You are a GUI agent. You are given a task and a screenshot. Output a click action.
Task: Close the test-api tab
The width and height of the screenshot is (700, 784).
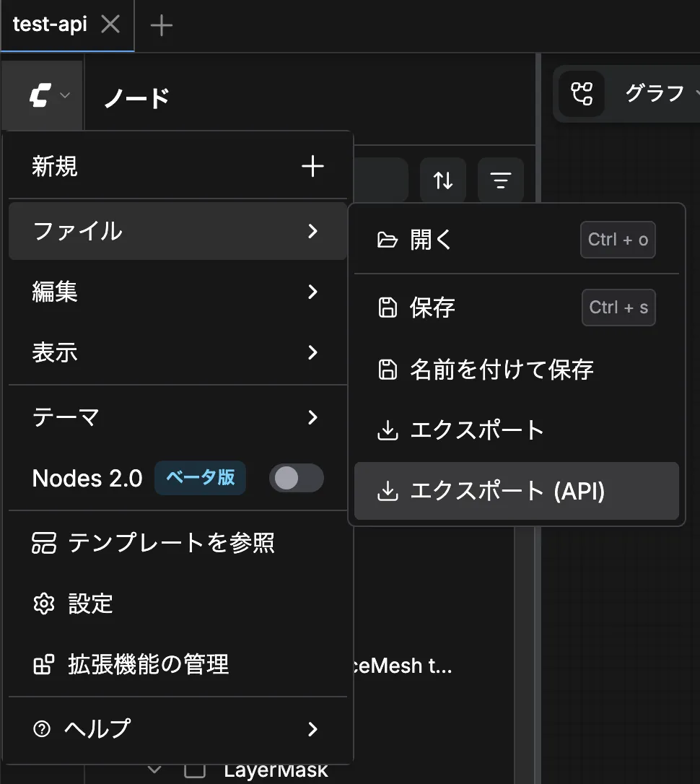[110, 24]
